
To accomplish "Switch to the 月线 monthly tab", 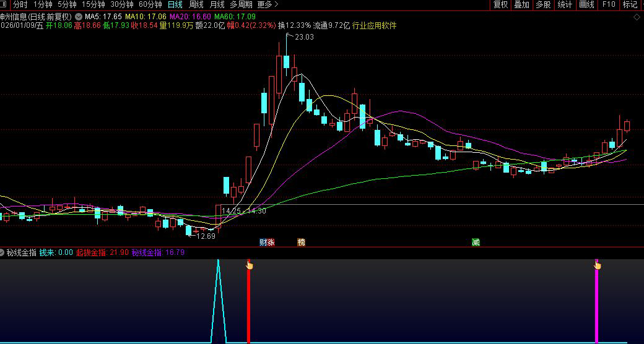I will (x=217, y=5).
